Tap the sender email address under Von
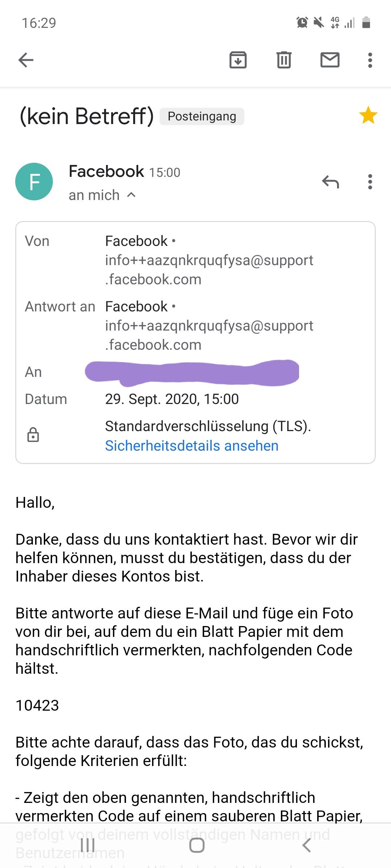Image resolution: width=391 pixels, height=868 pixels. coord(209,270)
